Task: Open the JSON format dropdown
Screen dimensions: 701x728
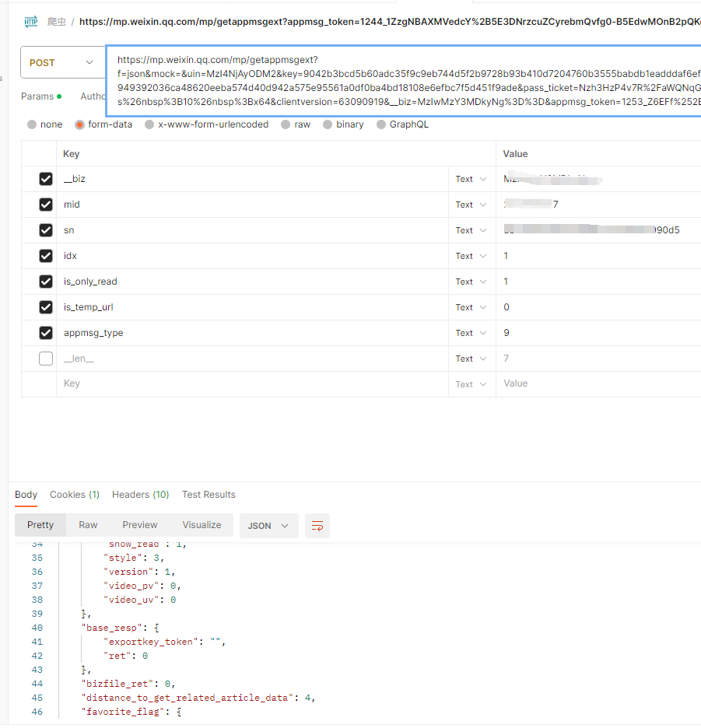Action: (268, 526)
